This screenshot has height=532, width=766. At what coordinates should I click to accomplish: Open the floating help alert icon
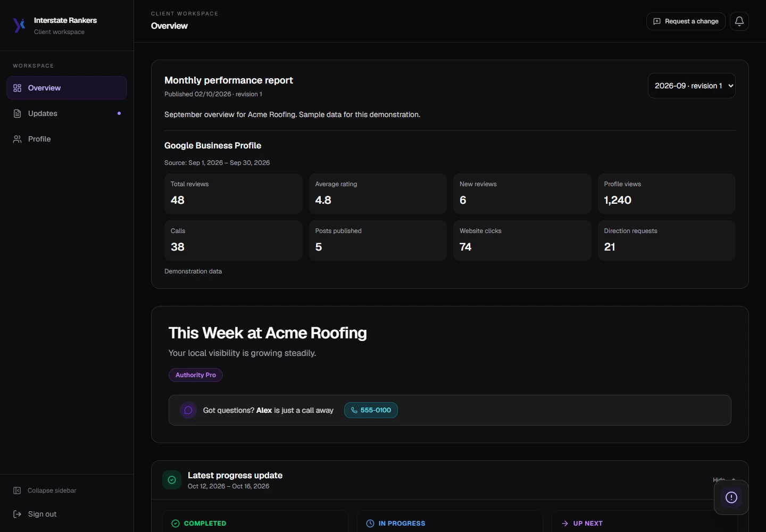731,497
